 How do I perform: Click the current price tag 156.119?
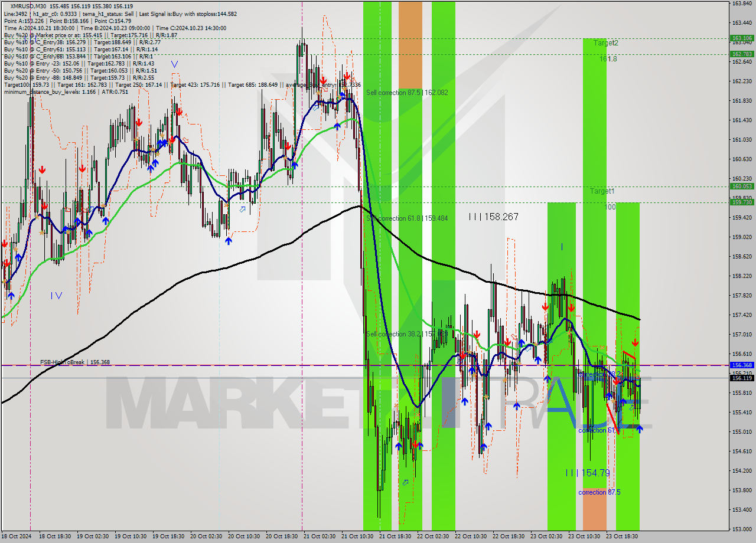click(x=742, y=378)
